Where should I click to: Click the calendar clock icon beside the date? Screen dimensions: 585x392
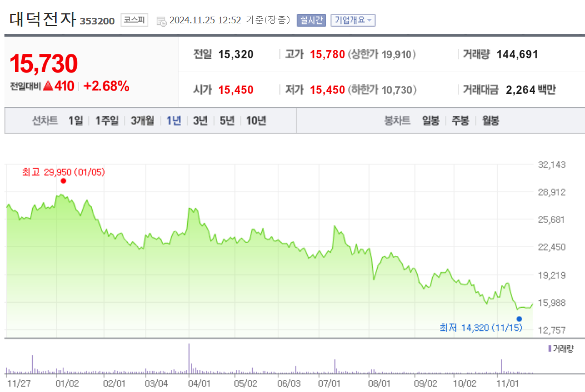162,21
